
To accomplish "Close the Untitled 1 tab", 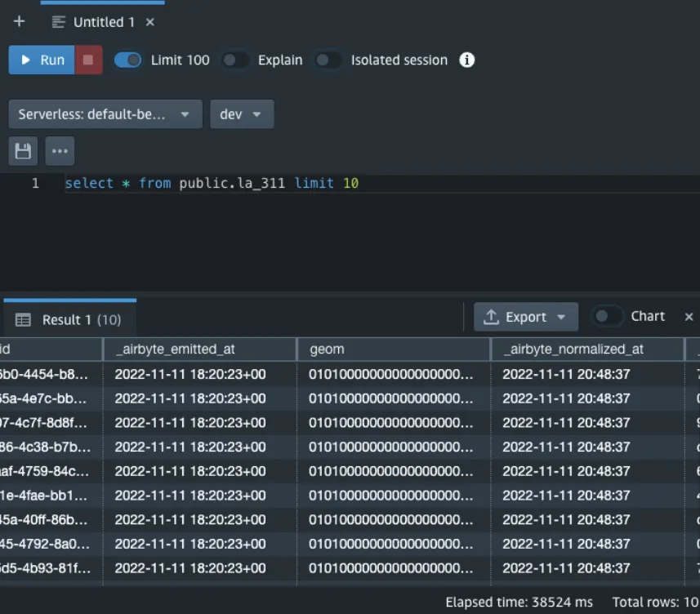I will pyautogui.click(x=150, y=22).
